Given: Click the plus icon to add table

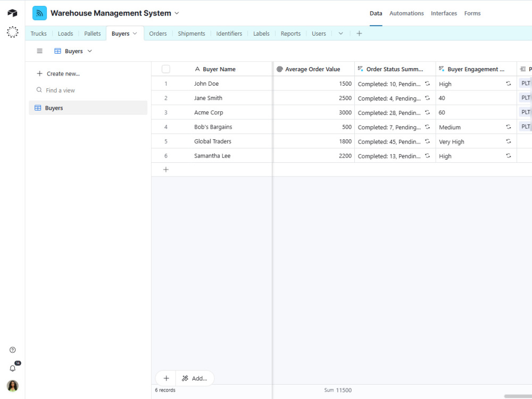Looking at the screenshot, I should point(359,33).
